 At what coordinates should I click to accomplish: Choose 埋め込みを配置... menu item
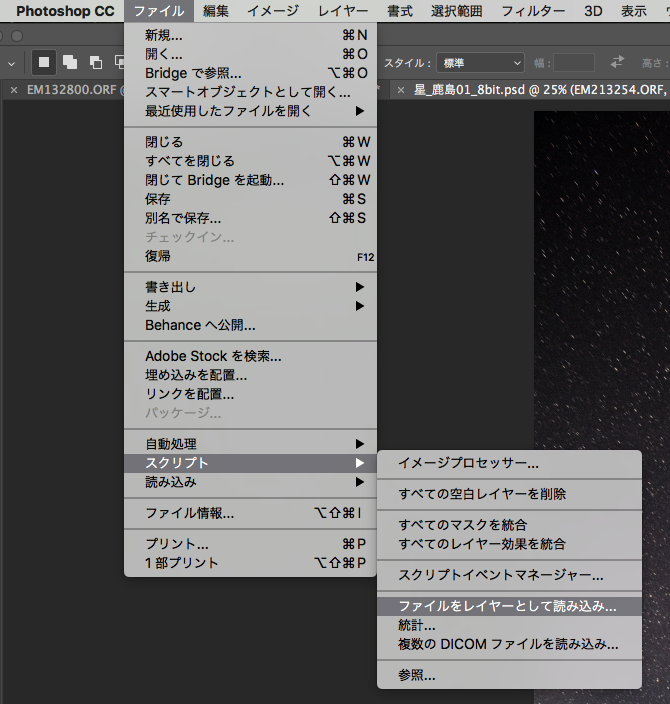pos(250,375)
